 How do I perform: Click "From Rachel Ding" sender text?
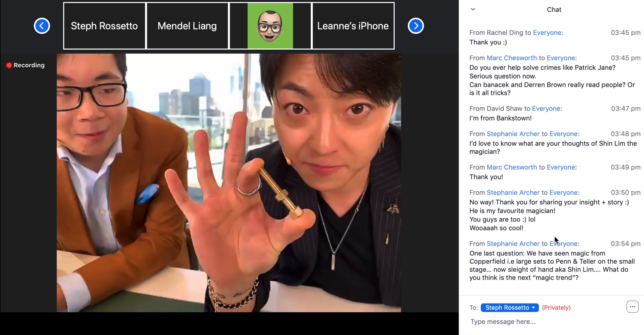(496, 33)
